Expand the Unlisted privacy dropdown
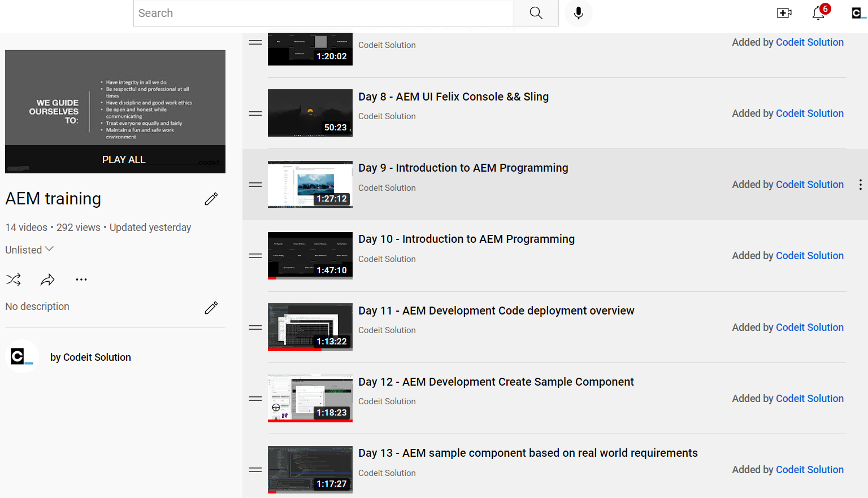This screenshot has height=498, width=868. [x=29, y=250]
